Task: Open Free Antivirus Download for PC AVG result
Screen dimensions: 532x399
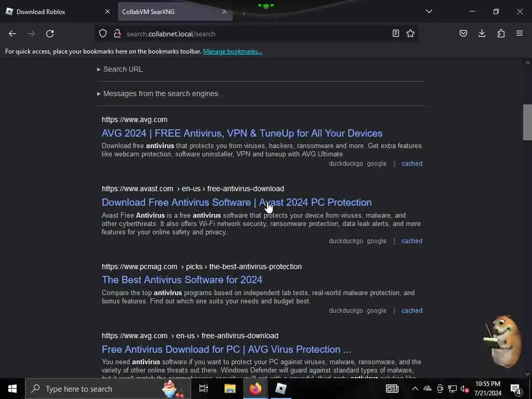Action: tap(227, 349)
